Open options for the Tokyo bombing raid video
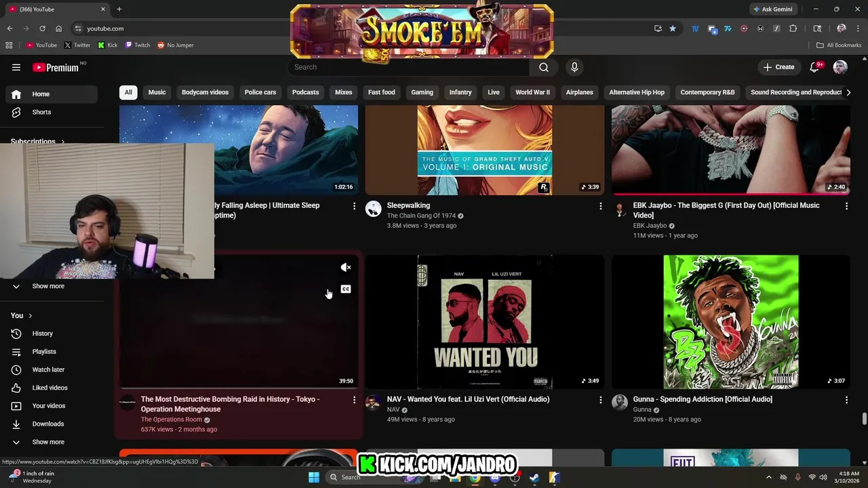Viewport: 868px width, 488px height. pyautogui.click(x=354, y=400)
